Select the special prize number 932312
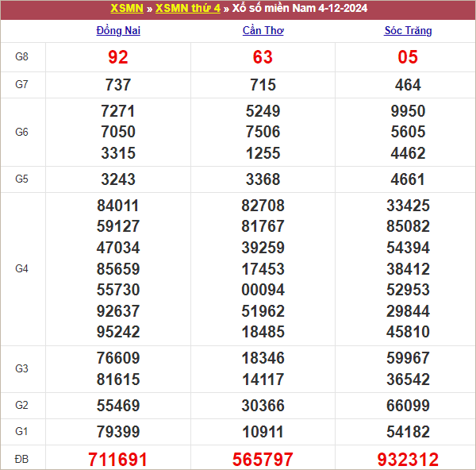Image resolution: width=476 pixels, height=470 pixels. [x=408, y=460]
